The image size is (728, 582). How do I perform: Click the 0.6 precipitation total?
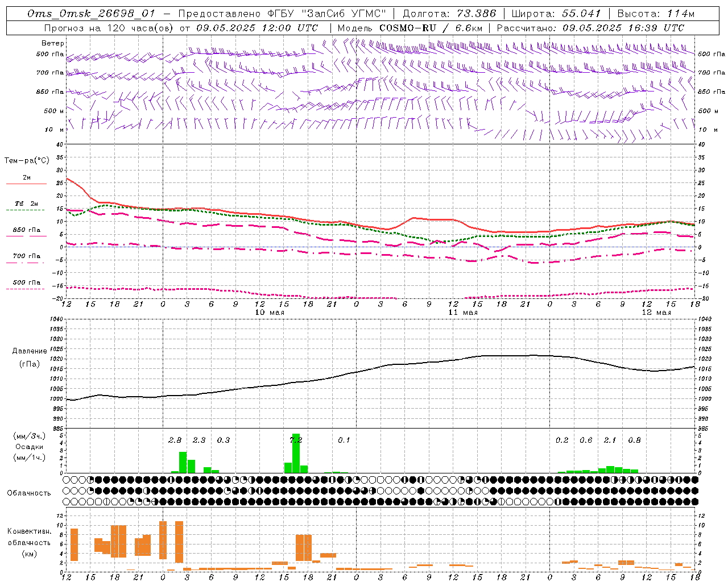coord(586,440)
